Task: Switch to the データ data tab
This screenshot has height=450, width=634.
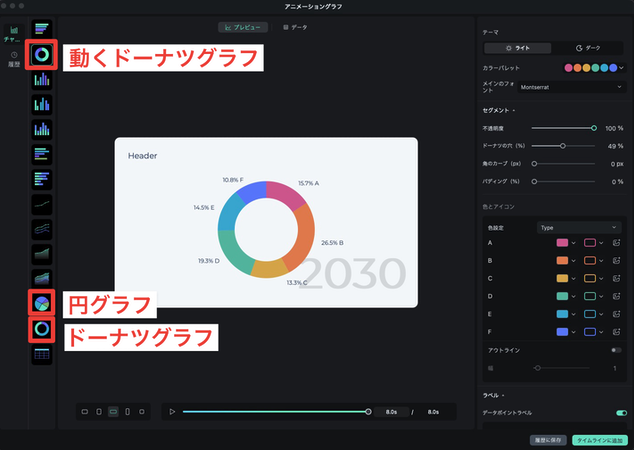Action: pyautogui.click(x=295, y=27)
